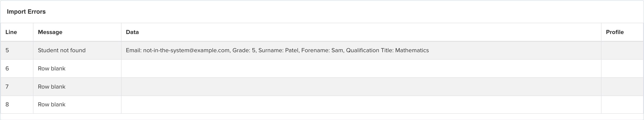
Task: Click Row blank message on line 8
Action: coord(51,105)
